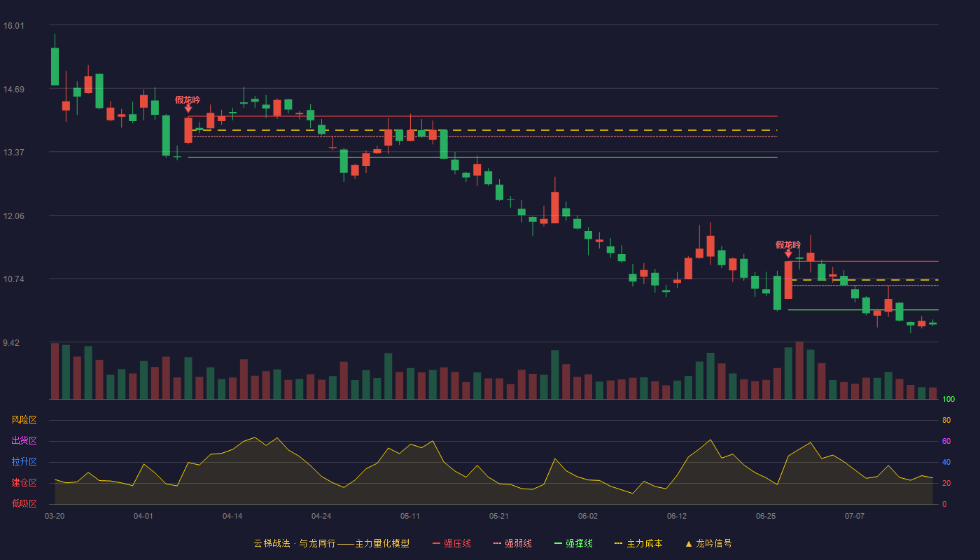Click the yellow dashed 主力成本 legend marker

[x=618, y=543]
